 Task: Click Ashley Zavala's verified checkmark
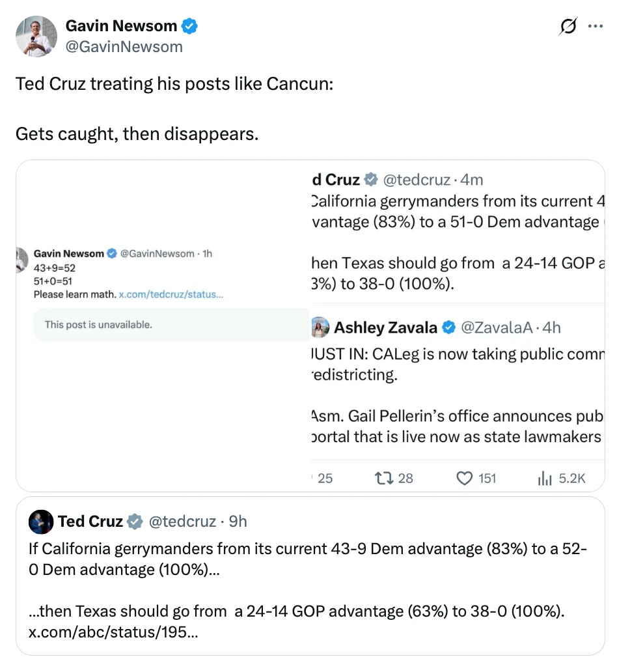pyautogui.click(x=448, y=328)
